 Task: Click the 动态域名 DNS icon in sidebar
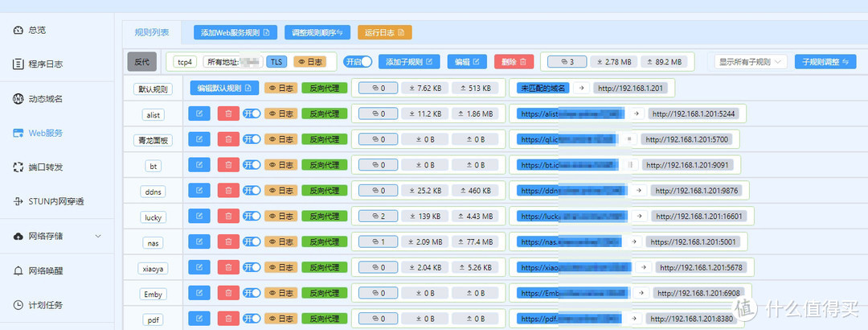18,99
